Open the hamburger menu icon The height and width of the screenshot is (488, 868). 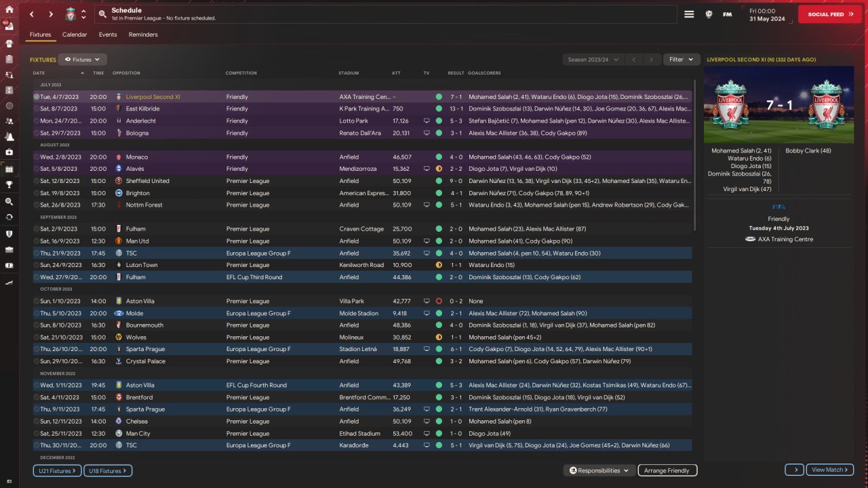point(689,14)
